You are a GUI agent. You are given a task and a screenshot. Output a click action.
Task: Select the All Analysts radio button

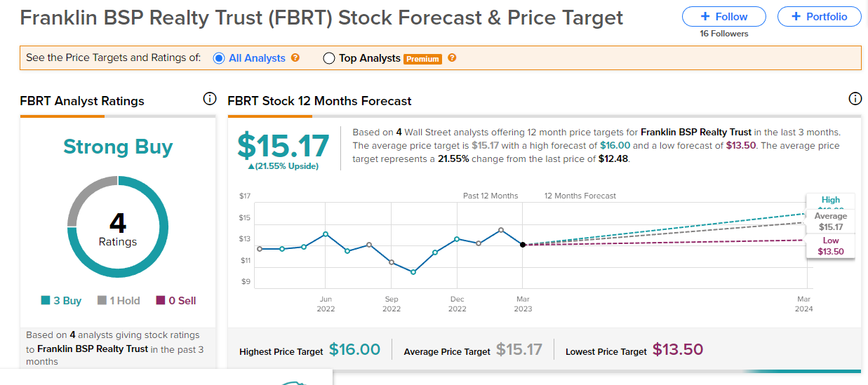coord(218,58)
